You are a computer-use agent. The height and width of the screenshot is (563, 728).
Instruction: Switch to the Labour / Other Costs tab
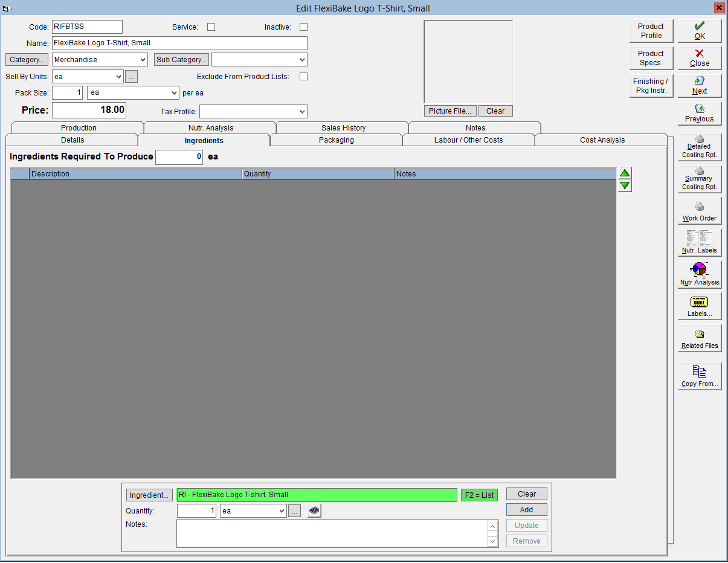pos(469,140)
